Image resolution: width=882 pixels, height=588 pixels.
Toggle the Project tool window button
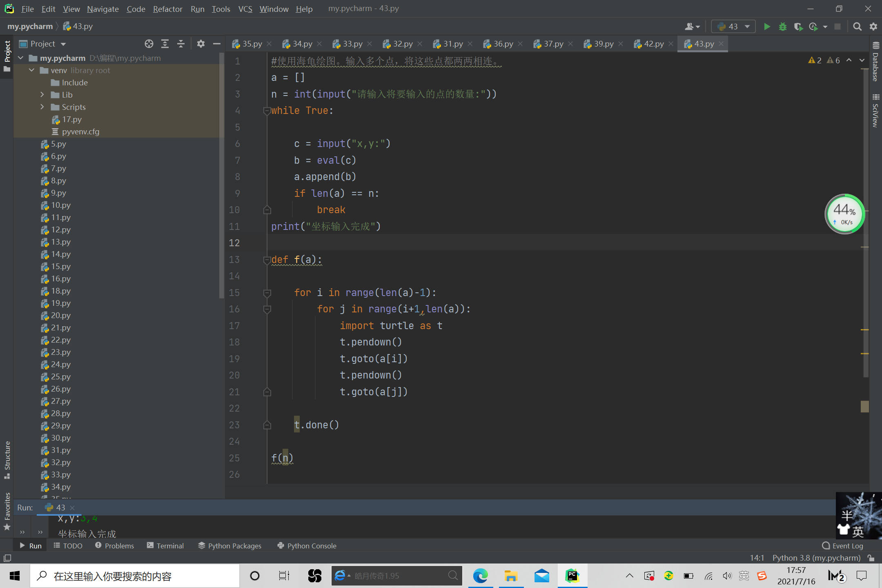click(x=7, y=56)
